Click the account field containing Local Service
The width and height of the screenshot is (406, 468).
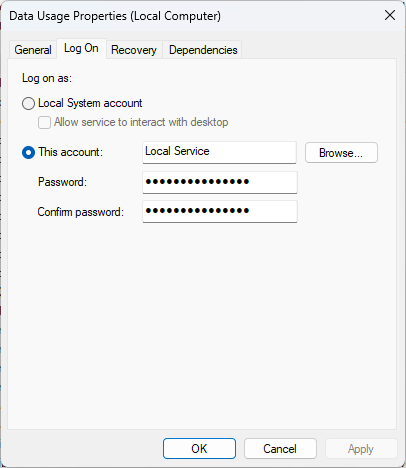[219, 152]
